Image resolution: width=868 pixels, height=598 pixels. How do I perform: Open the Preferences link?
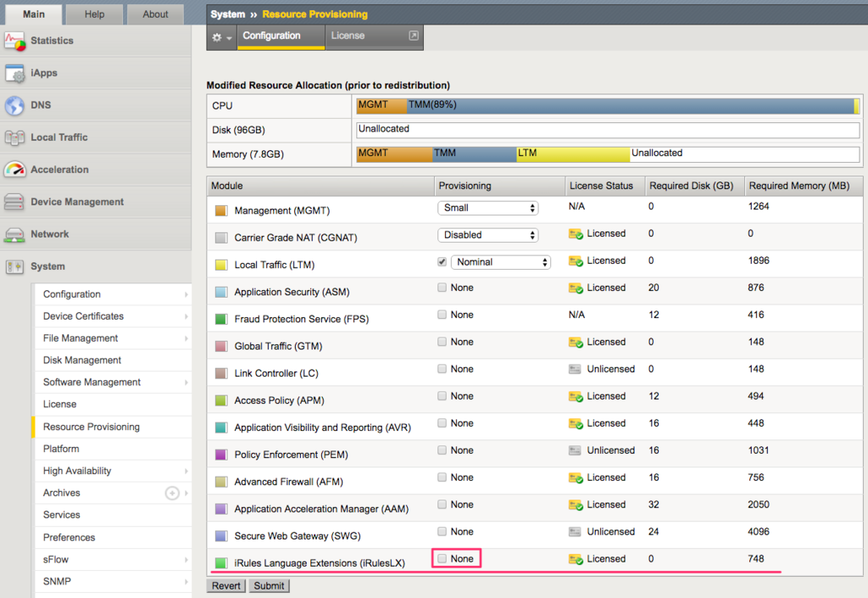pos(70,538)
